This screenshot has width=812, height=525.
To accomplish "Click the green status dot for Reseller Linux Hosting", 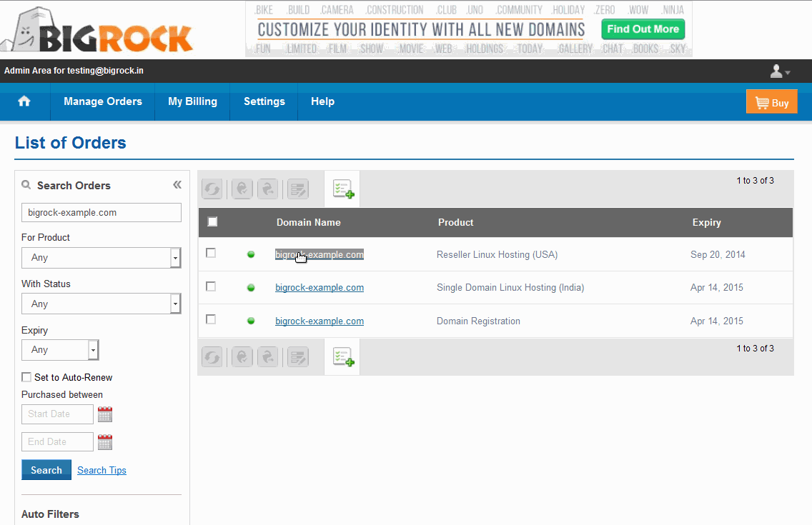I will (x=251, y=254).
